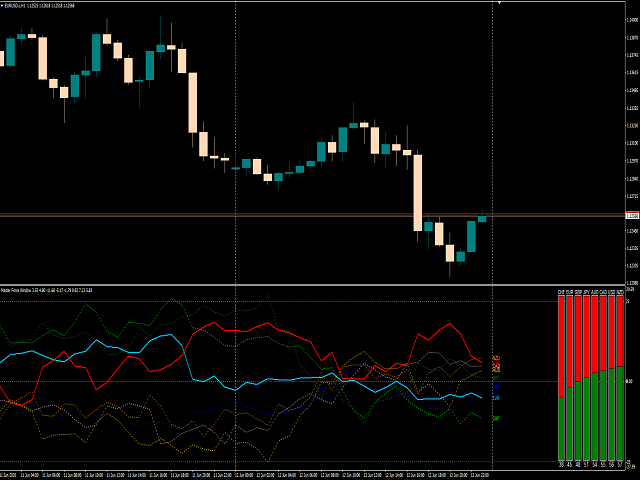Click the value 55 under CAD bar
This screenshot has width=640, height=480.
603,464
